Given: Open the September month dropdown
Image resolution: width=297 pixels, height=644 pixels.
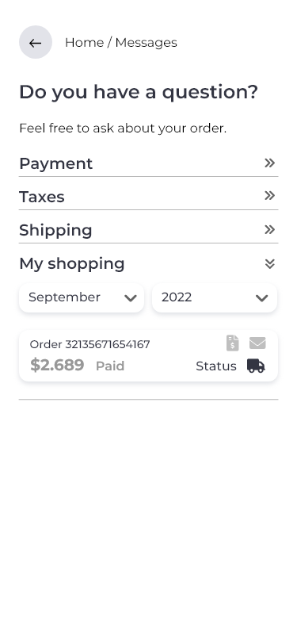Looking at the screenshot, I should coord(82,297).
